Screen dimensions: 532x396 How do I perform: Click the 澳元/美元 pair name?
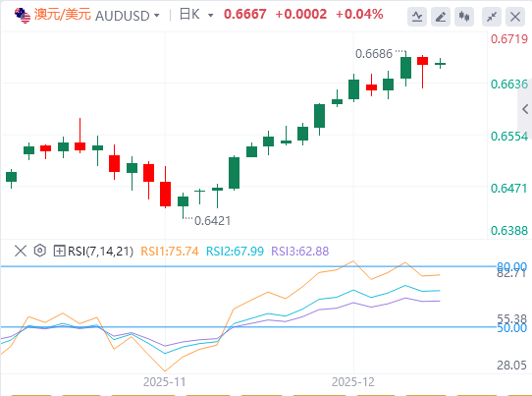[x=63, y=15]
